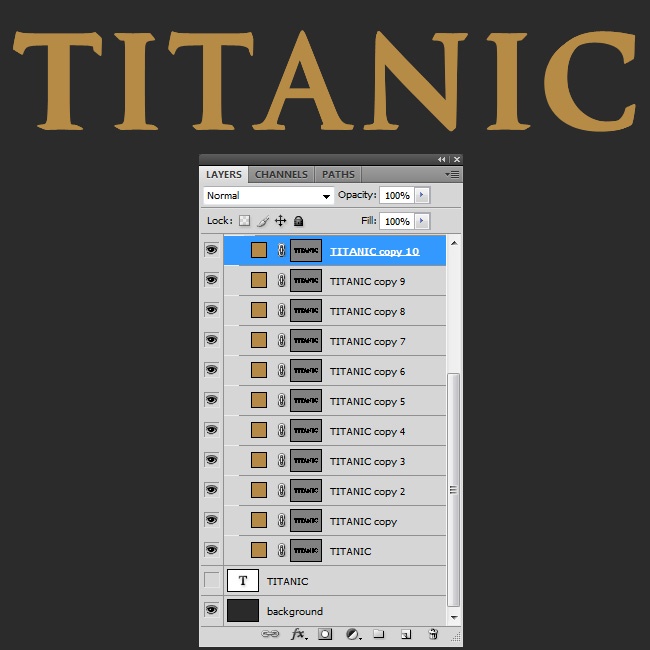Lock all padlock icon
The width and height of the screenshot is (650, 650).
(298, 221)
